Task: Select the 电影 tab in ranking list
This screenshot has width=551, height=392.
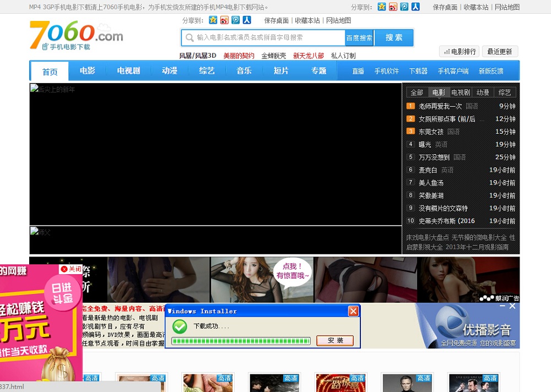Action: point(439,92)
